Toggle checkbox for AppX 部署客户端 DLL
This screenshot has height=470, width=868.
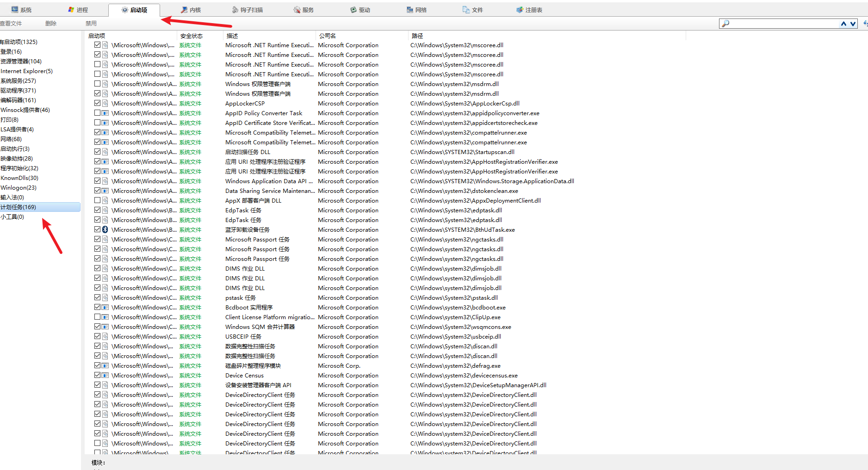pyautogui.click(x=97, y=200)
